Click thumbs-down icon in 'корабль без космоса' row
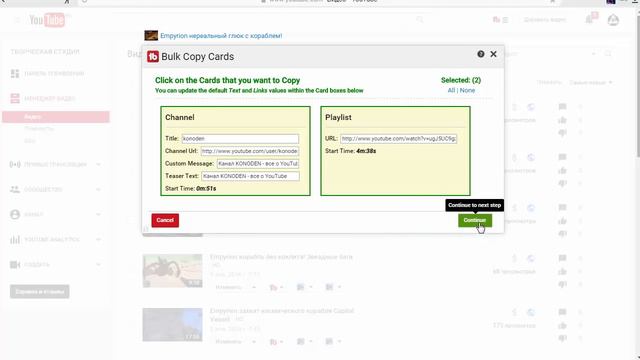This screenshot has height=360, width=640. pos(562,284)
